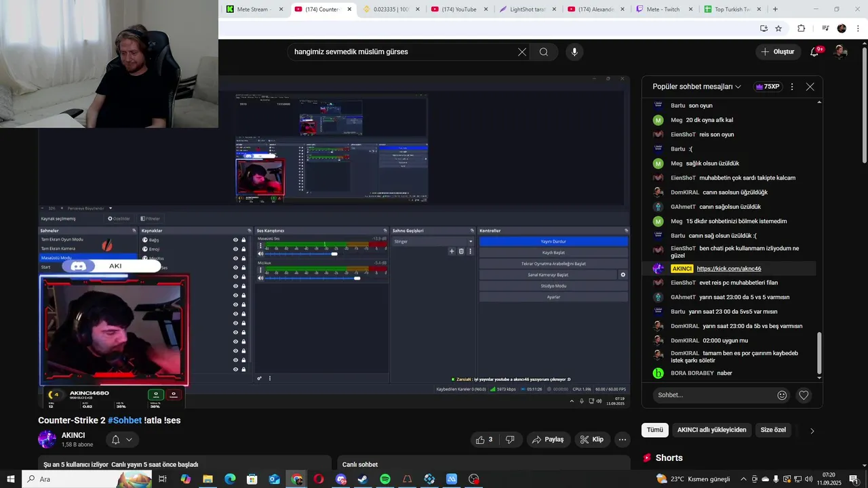868x488 pixels.
Task: Open the weather widget 23°C Kısmen güneşli
Action: [x=693, y=479]
